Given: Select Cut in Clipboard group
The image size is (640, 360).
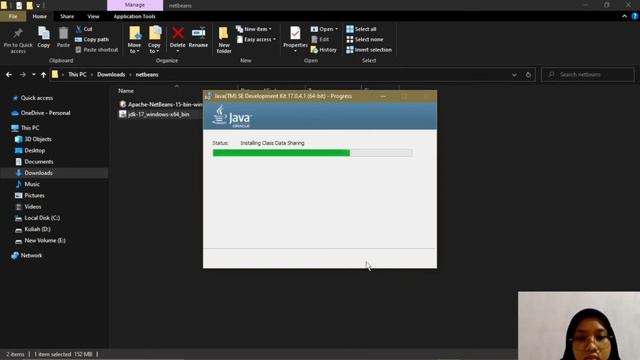Looking at the screenshot, I should 84,29.
